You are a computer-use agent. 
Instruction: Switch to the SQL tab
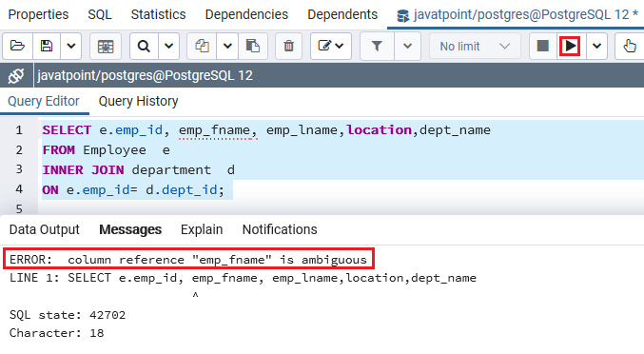tap(100, 15)
